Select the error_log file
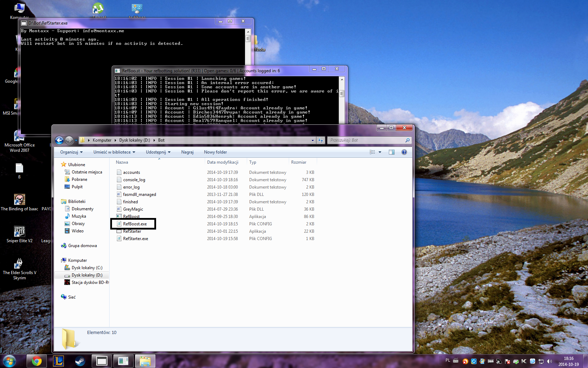This screenshot has height=368, width=588. (131, 187)
